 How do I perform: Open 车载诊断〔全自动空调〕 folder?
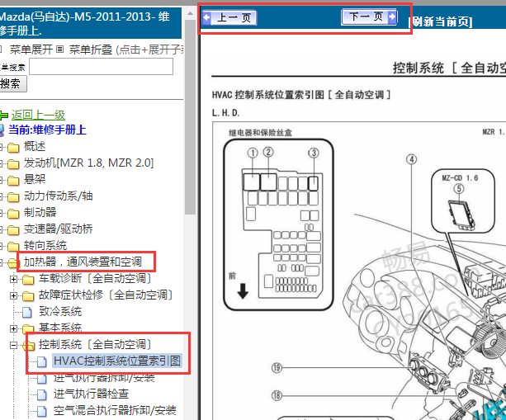point(95,278)
